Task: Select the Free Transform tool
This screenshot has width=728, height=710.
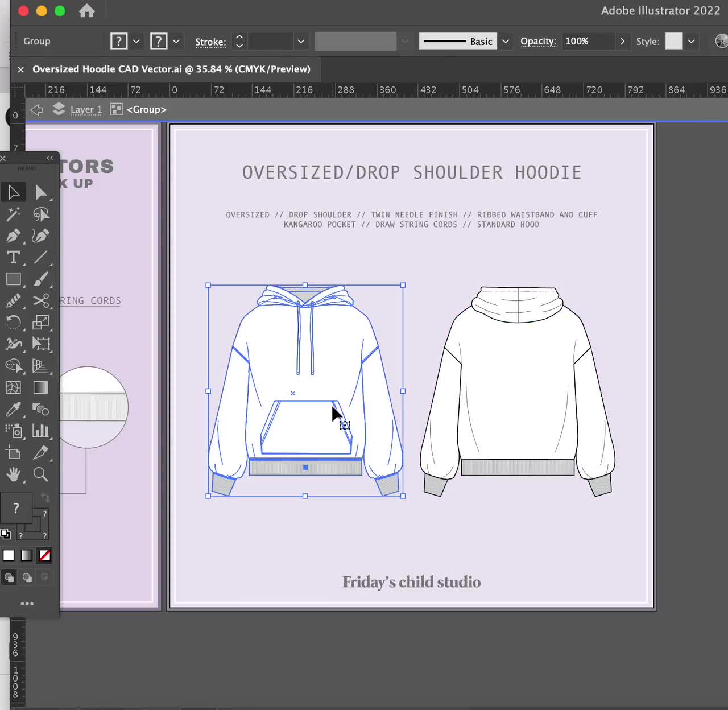Action: coord(41,344)
